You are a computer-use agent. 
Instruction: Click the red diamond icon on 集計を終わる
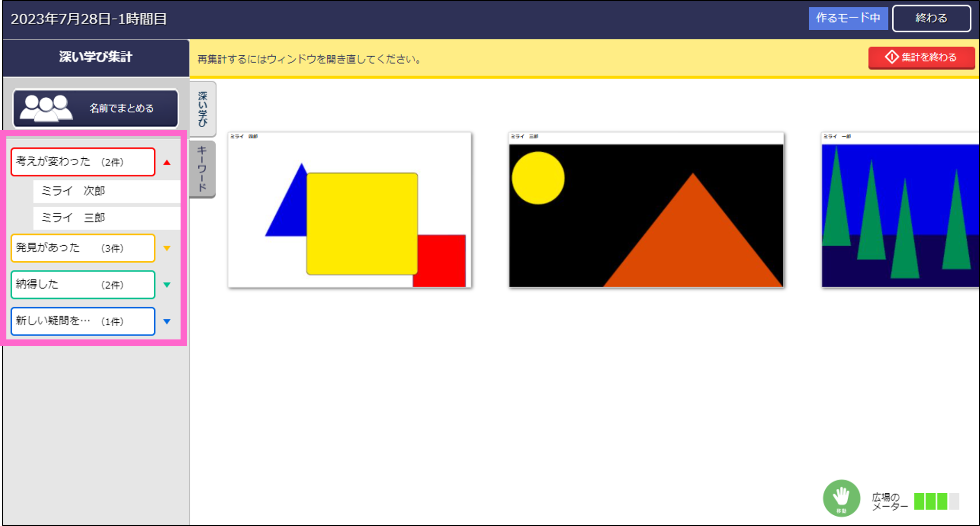click(x=892, y=57)
